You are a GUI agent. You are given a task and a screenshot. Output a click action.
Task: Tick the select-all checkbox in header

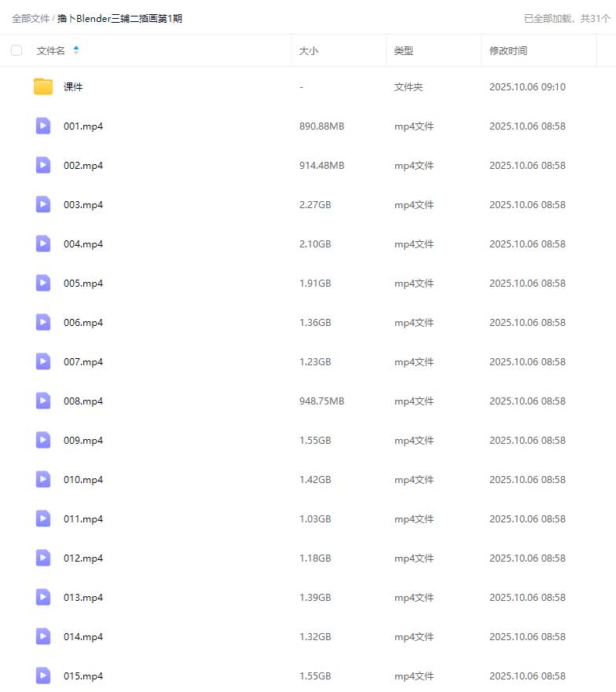point(16,50)
